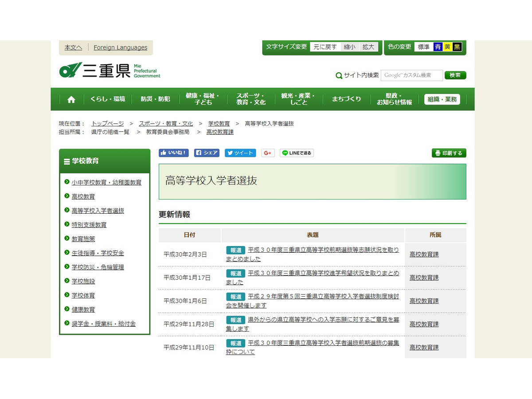This screenshot has height=399, width=532.
Task: Click the Mie Prefecture logo
Action: coord(110,70)
